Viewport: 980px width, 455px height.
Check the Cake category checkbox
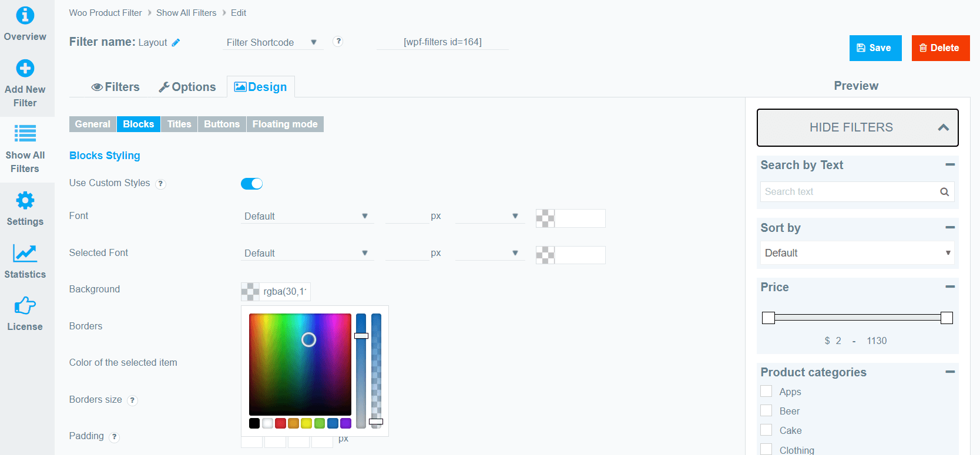(766, 430)
